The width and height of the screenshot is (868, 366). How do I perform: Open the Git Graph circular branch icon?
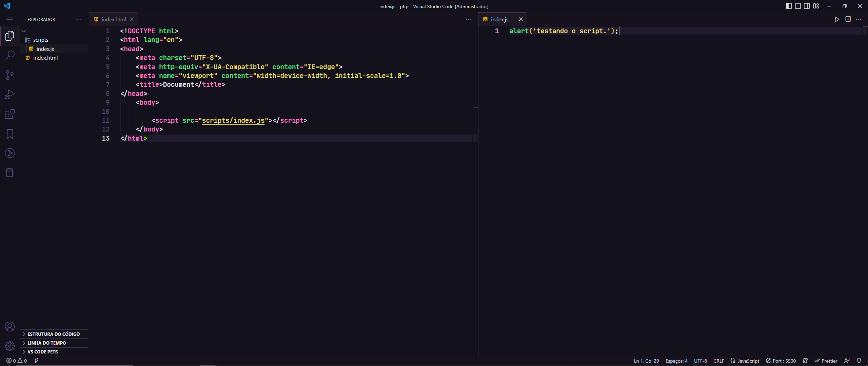pyautogui.click(x=10, y=153)
